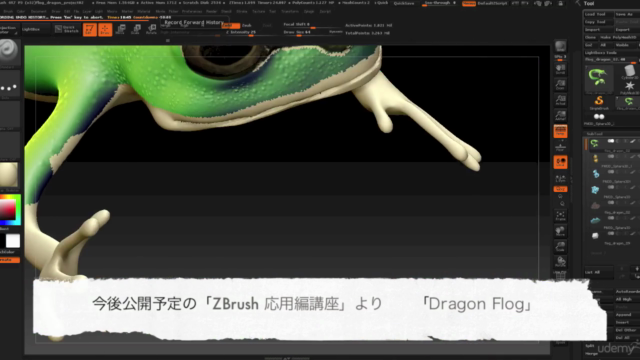Select the large frog dragon tool thumbnail
The width and height of the screenshot is (640, 360).
(x=599, y=79)
